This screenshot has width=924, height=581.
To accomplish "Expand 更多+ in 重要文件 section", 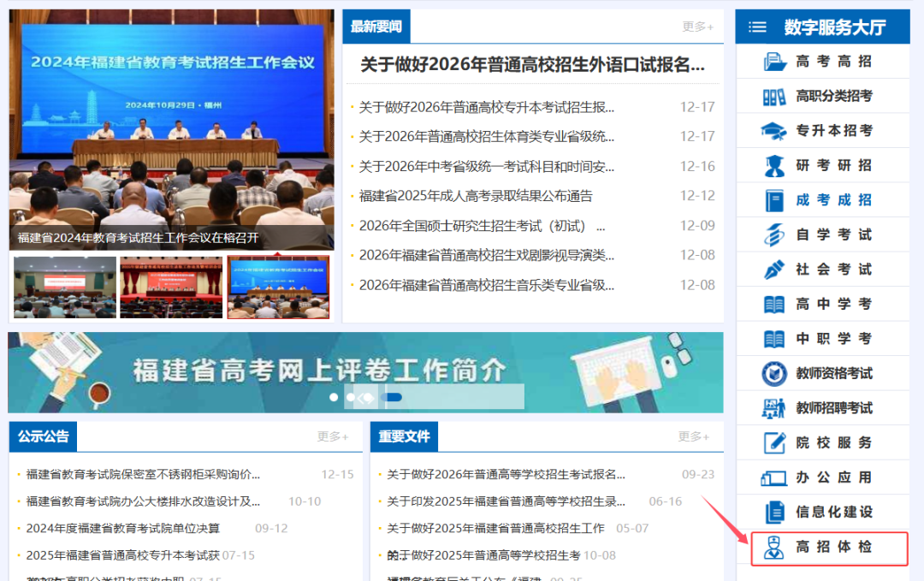I will (694, 436).
